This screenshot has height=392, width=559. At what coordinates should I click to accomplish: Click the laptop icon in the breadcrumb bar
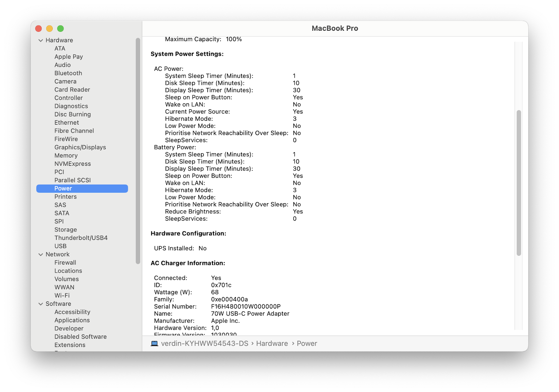coord(155,343)
